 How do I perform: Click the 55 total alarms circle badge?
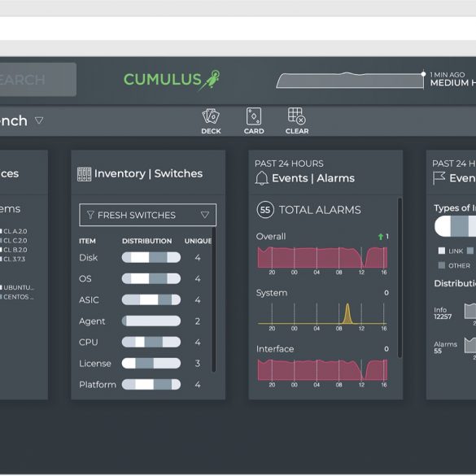click(x=265, y=210)
